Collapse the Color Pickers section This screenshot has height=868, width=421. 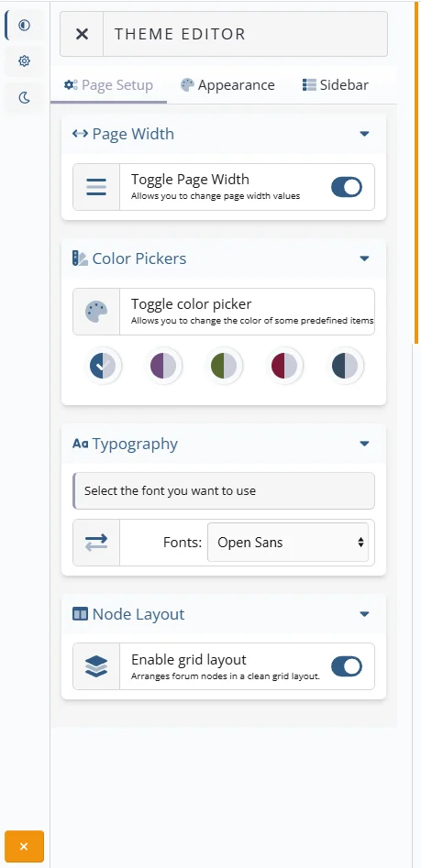(x=364, y=258)
